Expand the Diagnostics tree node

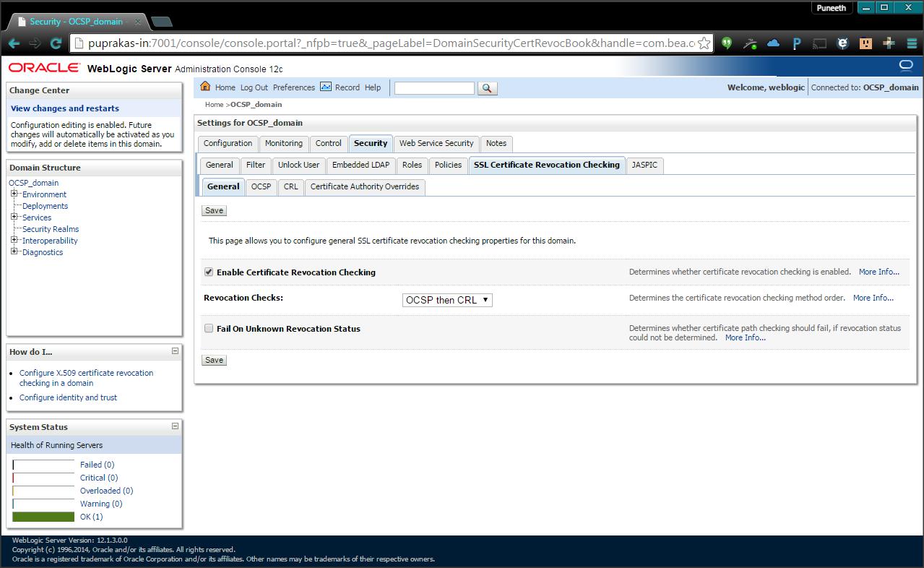[14, 251]
